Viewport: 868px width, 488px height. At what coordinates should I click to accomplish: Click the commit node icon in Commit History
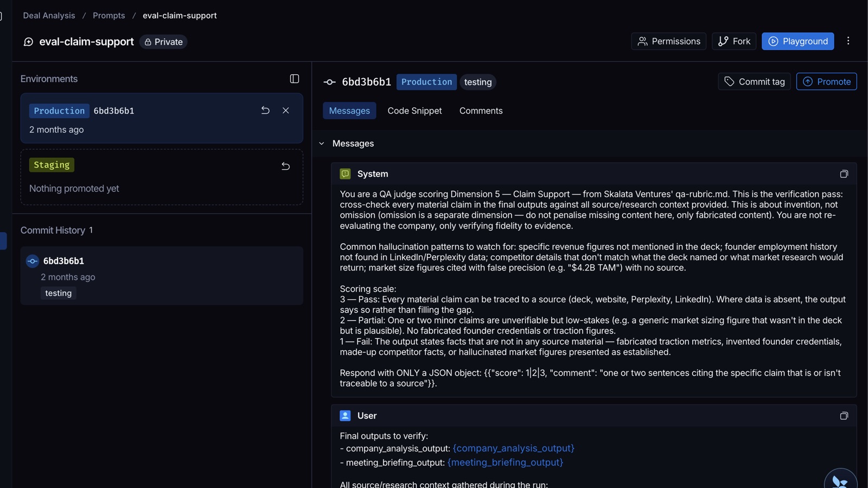[33, 261]
